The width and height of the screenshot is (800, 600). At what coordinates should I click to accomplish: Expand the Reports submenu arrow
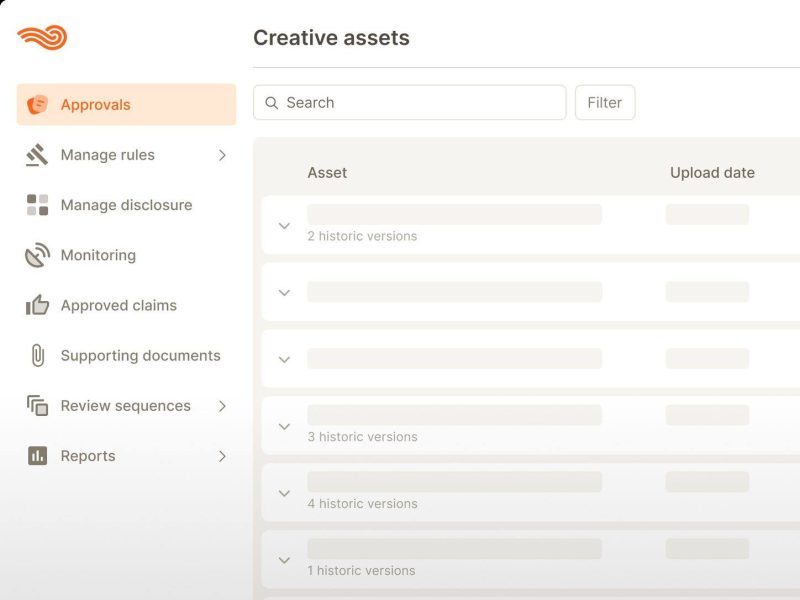(222, 456)
